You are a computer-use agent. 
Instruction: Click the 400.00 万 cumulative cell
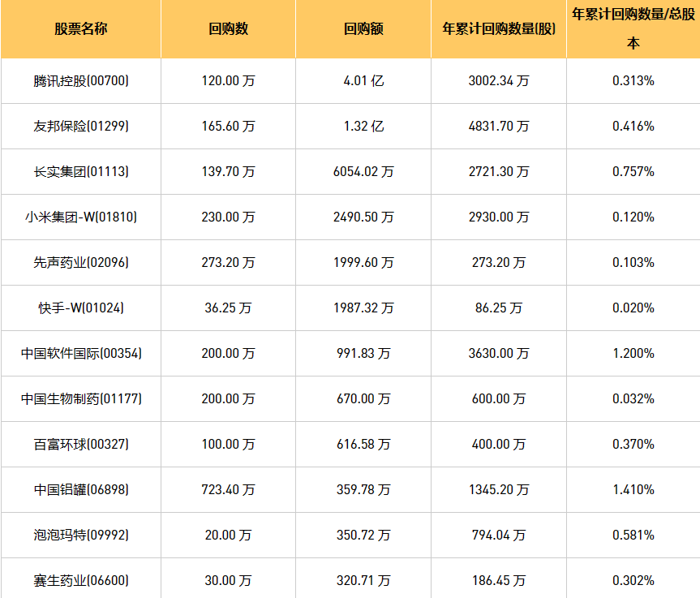tap(499, 445)
